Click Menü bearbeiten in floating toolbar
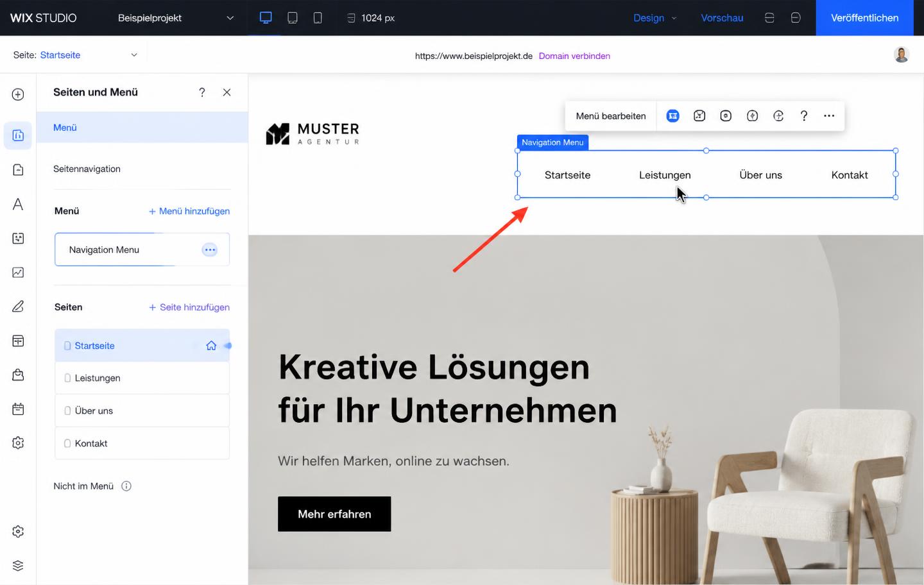 [x=611, y=116]
